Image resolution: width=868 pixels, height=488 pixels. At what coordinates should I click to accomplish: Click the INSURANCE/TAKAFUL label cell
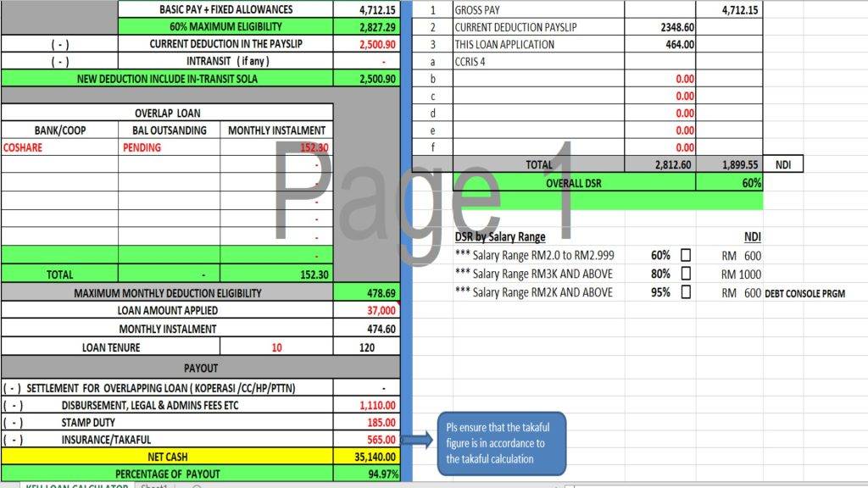click(167, 440)
